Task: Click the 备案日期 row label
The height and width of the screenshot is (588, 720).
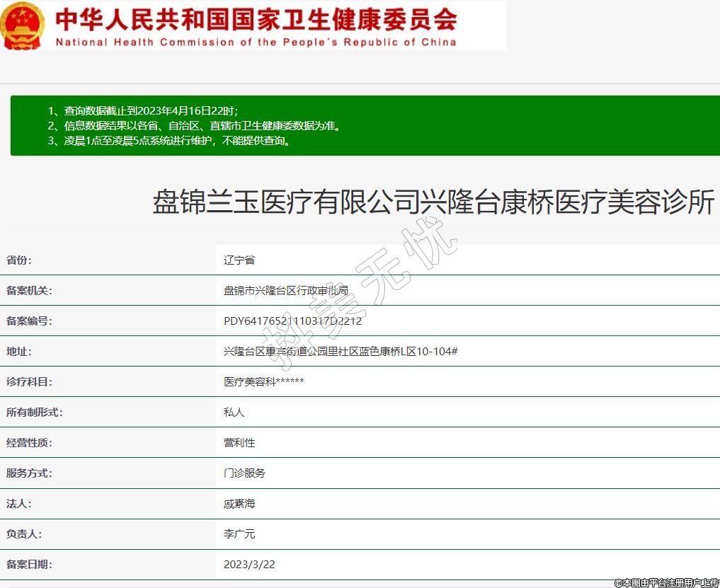Action: click(x=29, y=565)
